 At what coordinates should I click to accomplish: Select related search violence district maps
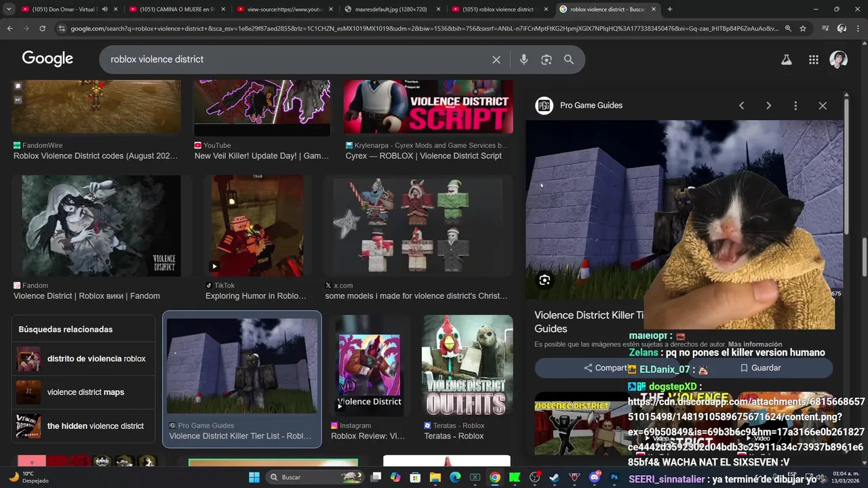(x=83, y=392)
